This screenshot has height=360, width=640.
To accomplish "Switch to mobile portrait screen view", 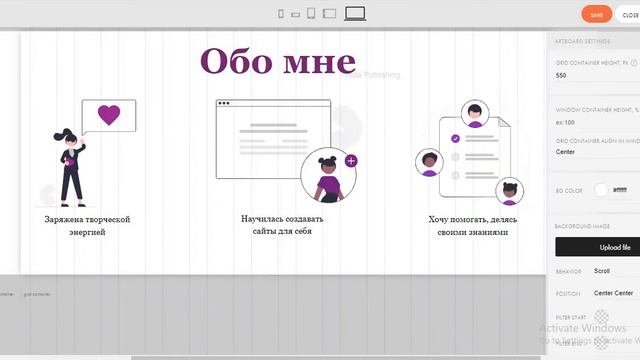I will [281, 14].
